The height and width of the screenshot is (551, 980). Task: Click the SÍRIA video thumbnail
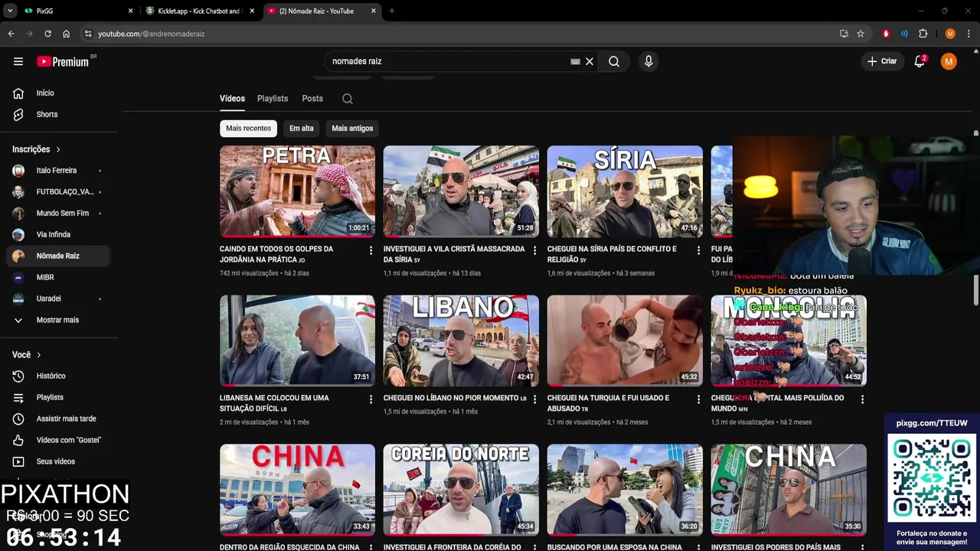(x=625, y=191)
